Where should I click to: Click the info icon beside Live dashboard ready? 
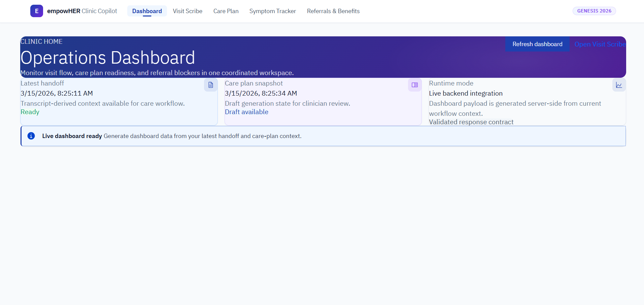[x=31, y=136]
